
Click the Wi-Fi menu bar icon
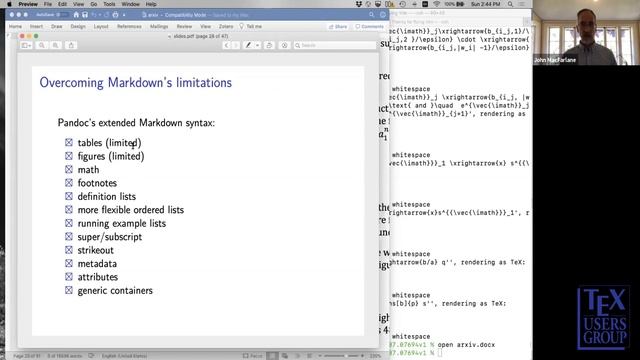(x=436, y=4)
